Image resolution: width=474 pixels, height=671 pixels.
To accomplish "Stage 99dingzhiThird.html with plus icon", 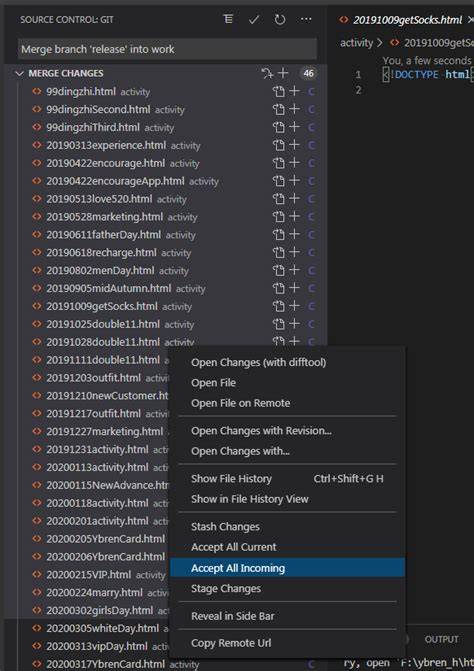I will click(x=294, y=127).
